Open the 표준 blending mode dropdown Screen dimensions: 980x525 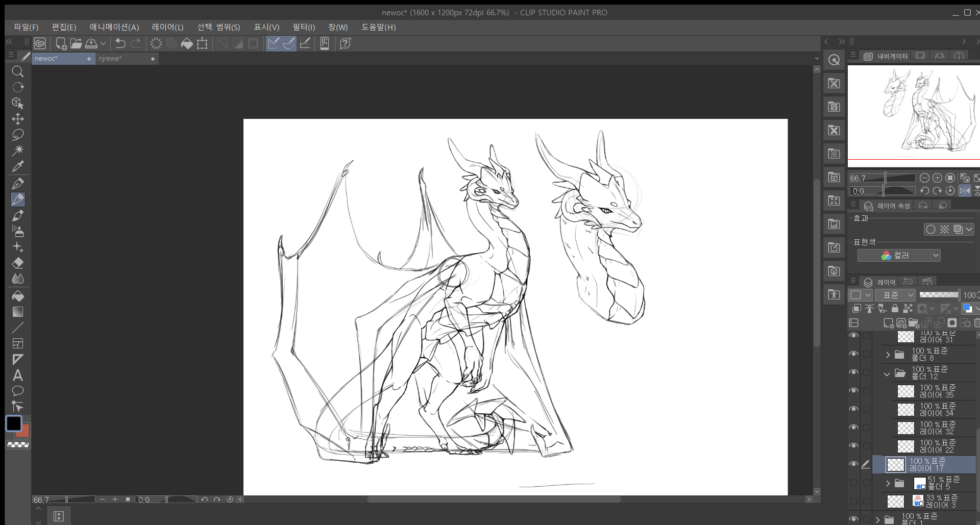[895, 295]
